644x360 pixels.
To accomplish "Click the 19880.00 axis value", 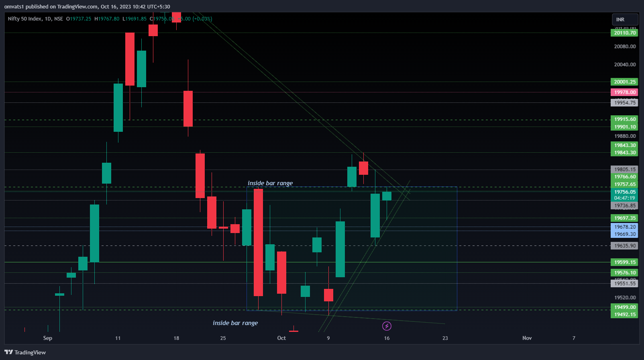I will [625, 136].
